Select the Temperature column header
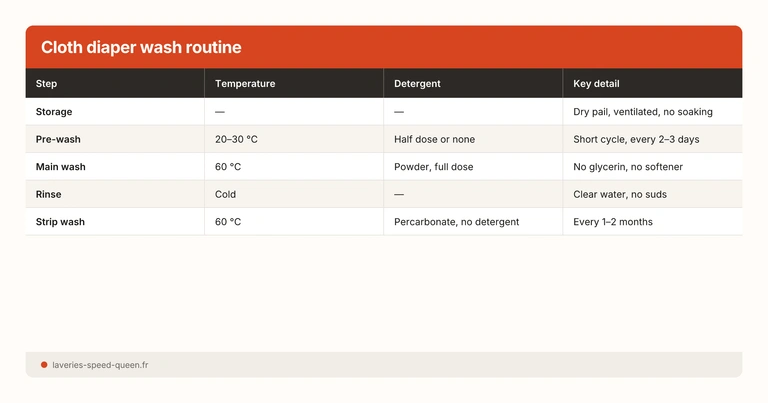This screenshot has height=403, width=768. [245, 84]
